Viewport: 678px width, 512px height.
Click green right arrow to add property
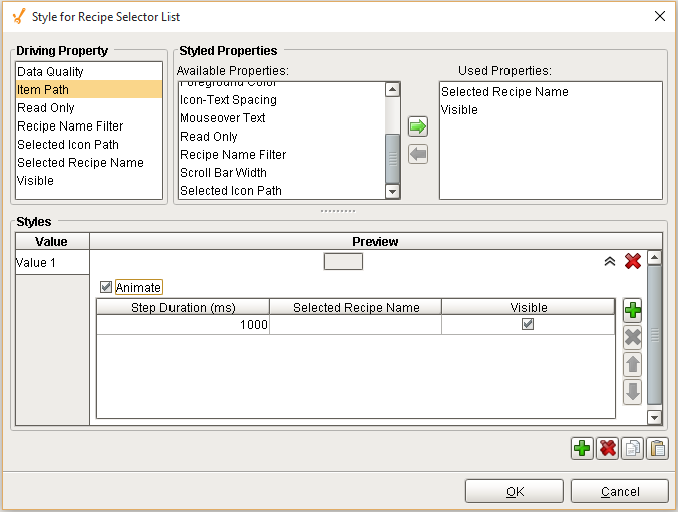[418, 127]
